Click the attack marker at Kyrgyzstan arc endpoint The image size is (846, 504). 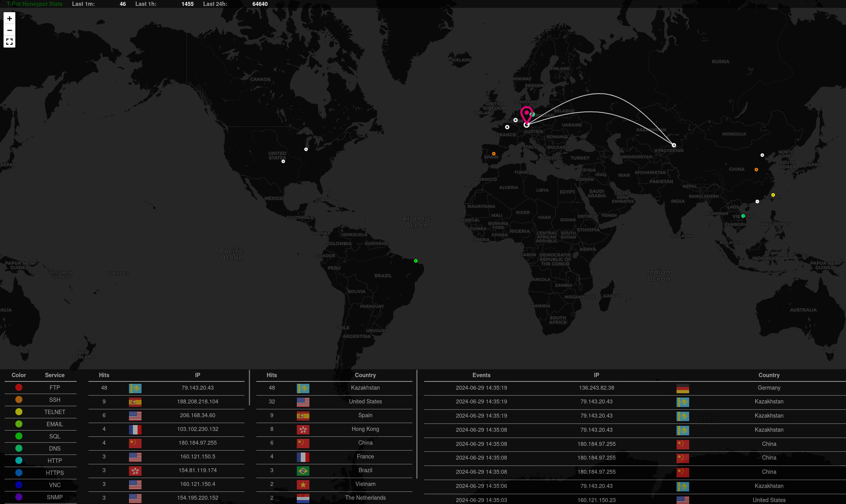coord(674,145)
